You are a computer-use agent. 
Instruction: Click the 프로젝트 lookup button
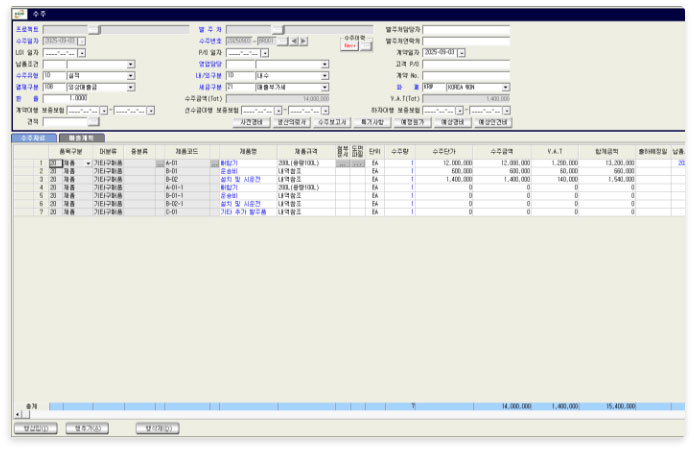pos(94,30)
